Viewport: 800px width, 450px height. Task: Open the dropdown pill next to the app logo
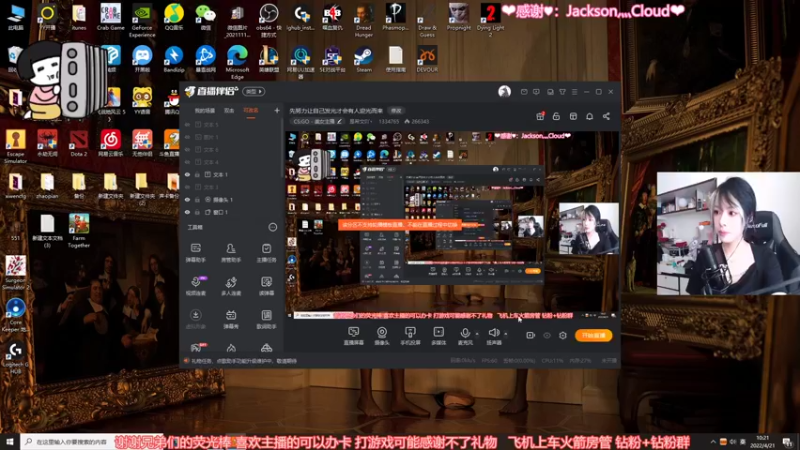(x=254, y=91)
